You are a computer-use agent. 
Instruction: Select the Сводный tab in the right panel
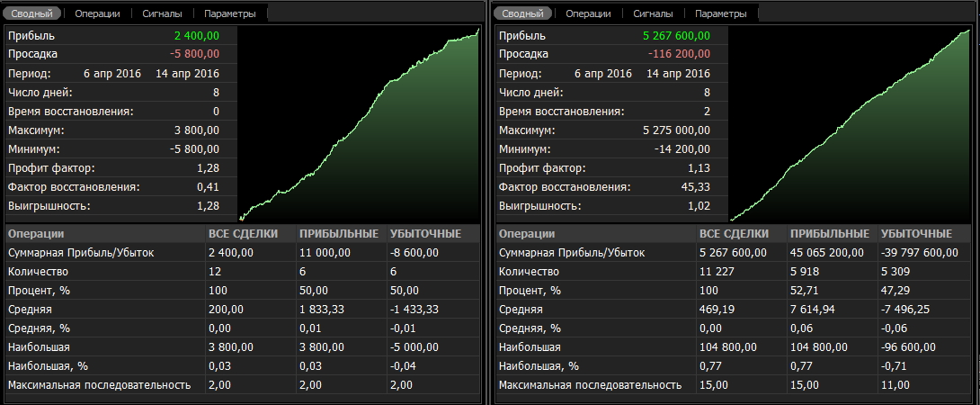(x=523, y=13)
